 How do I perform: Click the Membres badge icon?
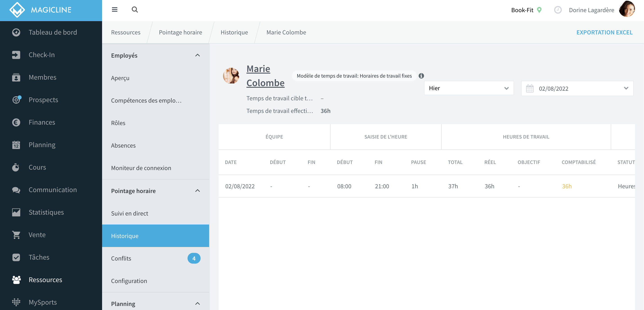coord(16,77)
